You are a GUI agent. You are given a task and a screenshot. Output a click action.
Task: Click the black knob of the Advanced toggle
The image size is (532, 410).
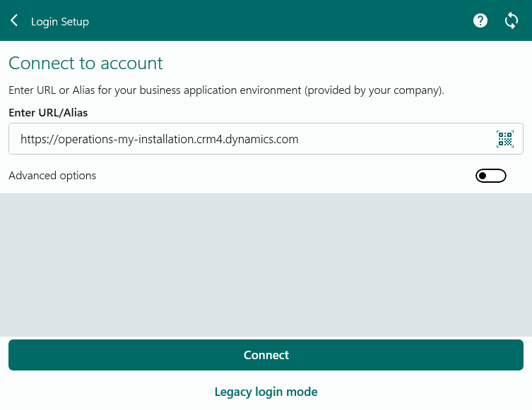pos(483,176)
